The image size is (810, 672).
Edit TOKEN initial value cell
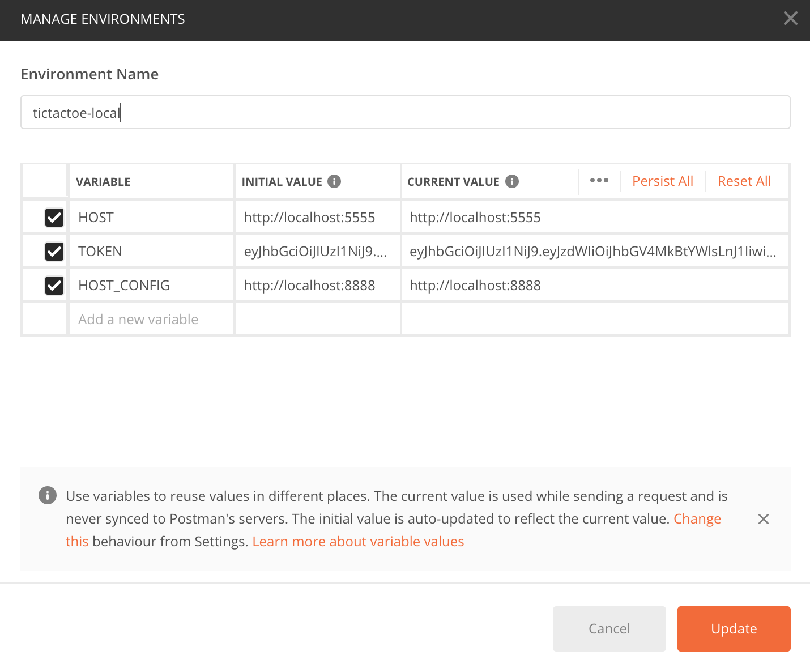tap(318, 251)
